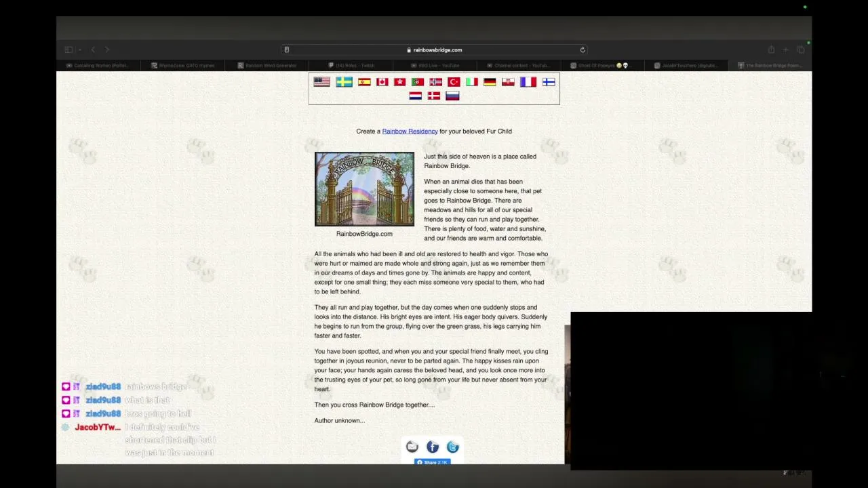Viewport: 868px width, 488px height.
Task: Switch to the Raccoon Word Generator tab
Action: pos(267,66)
